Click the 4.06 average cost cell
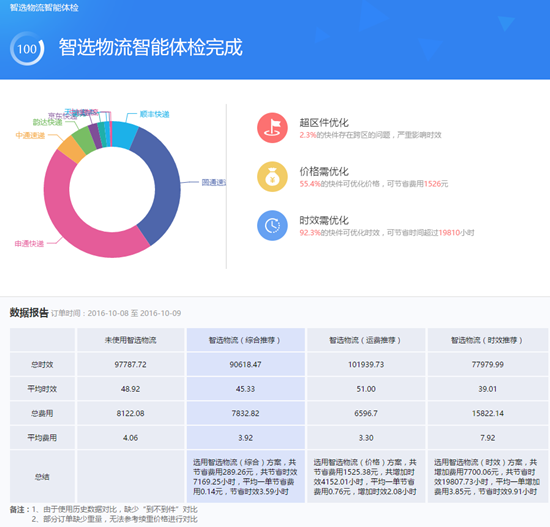The width and height of the screenshot is (550, 527). point(130,438)
